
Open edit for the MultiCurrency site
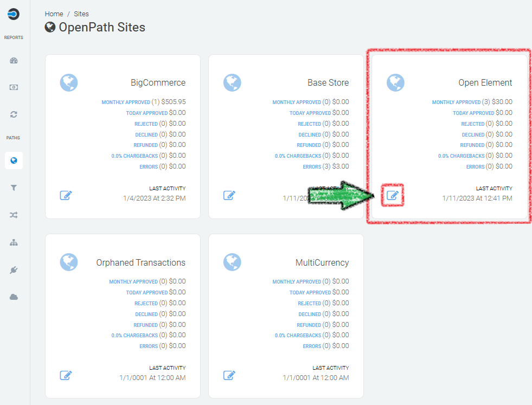229,375
